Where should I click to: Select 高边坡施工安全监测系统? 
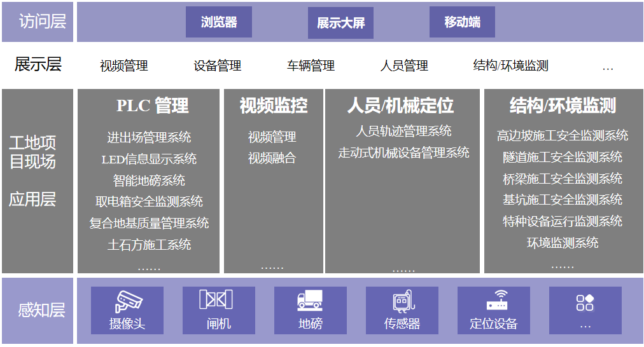563,136
